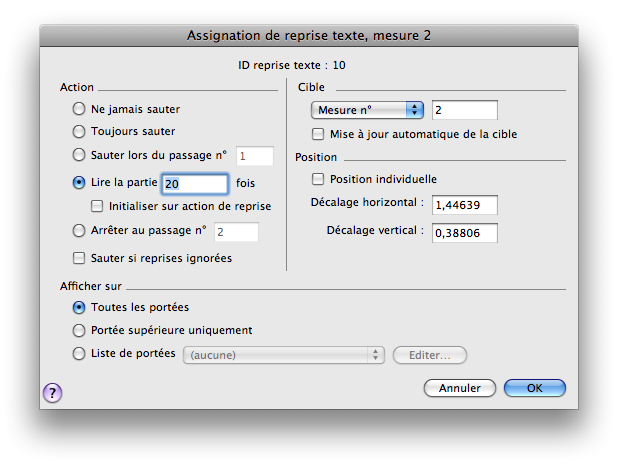Enable 'Initialiser sur action de reprise' checkbox
The height and width of the screenshot is (464, 618).
pos(97,206)
